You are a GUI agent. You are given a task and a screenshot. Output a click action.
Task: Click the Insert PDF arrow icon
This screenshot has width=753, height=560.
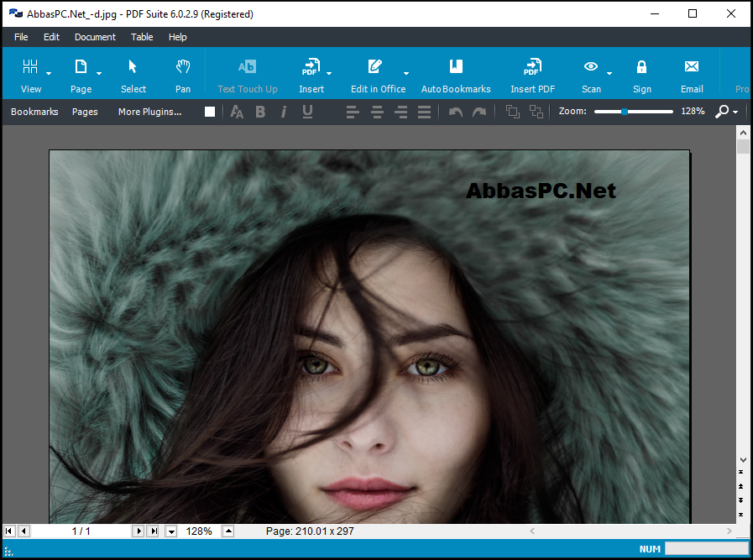311,67
